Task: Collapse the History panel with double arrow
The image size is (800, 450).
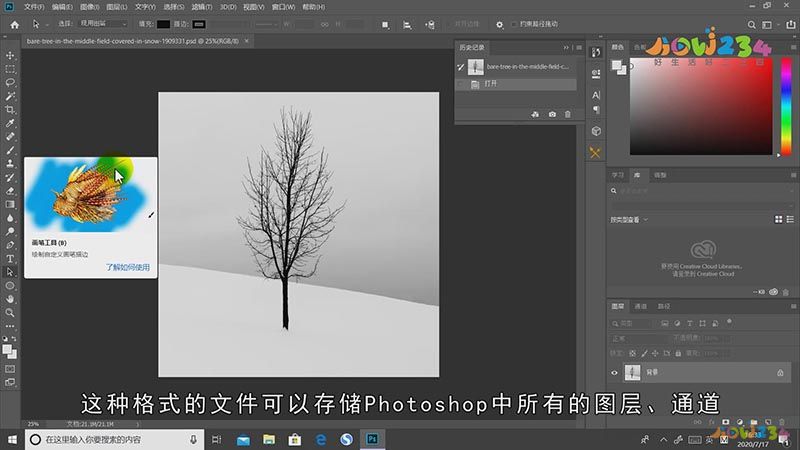Action: 566,47
